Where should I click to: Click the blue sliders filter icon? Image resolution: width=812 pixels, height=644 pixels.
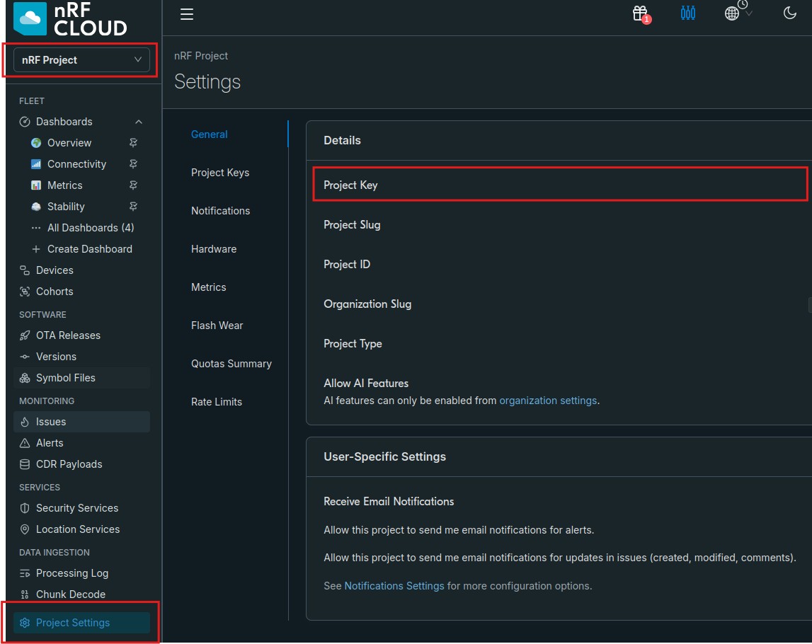point(687,13)
